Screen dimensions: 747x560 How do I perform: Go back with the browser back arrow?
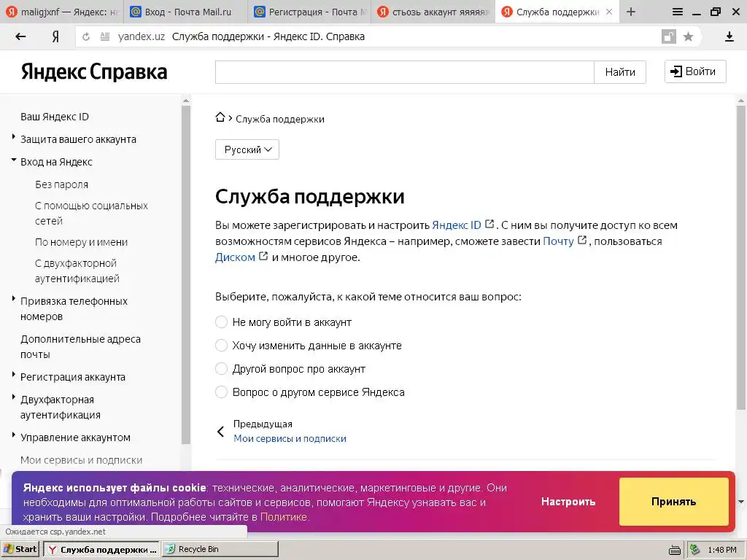20,36
